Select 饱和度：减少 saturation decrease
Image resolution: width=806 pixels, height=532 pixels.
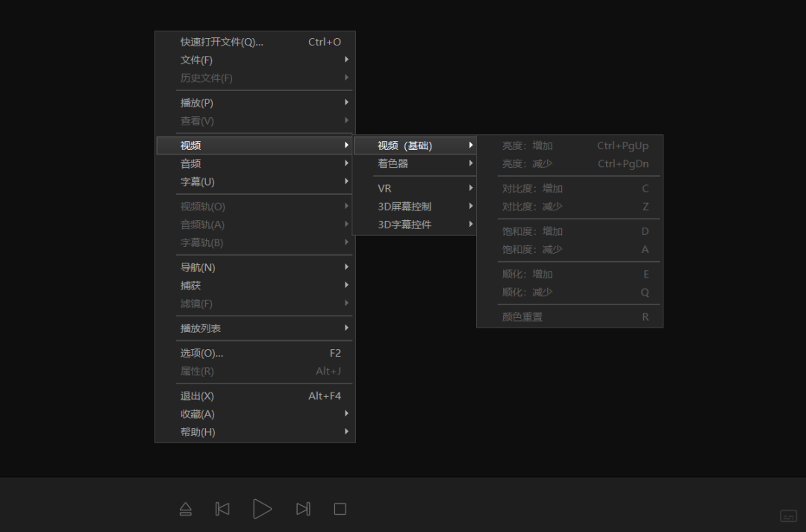(x=569, y=249)
